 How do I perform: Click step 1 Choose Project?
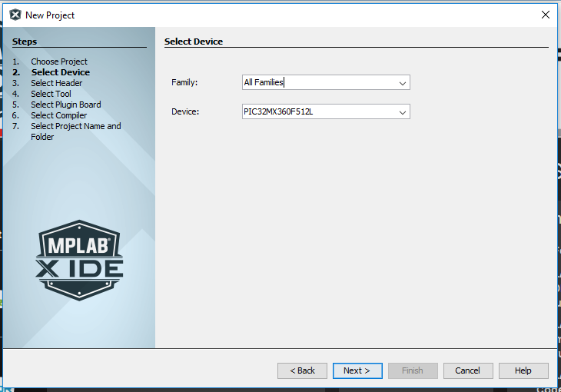59,61
